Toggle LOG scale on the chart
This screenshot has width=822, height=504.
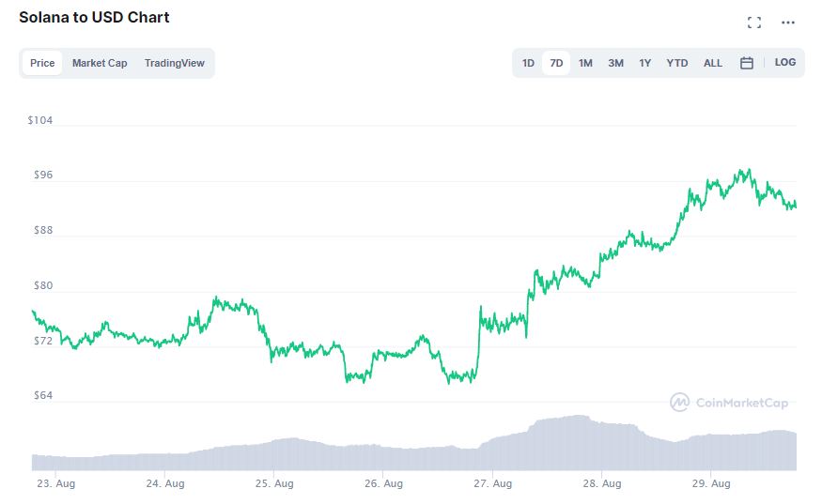785,63
